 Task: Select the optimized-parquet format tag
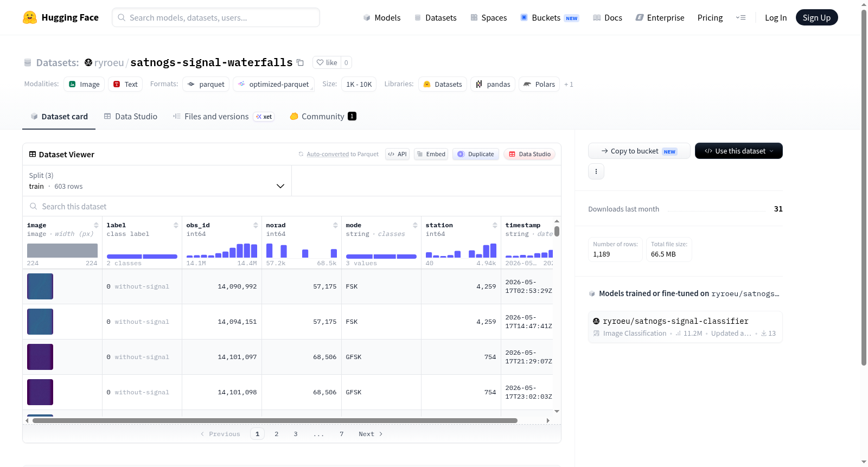273,84
